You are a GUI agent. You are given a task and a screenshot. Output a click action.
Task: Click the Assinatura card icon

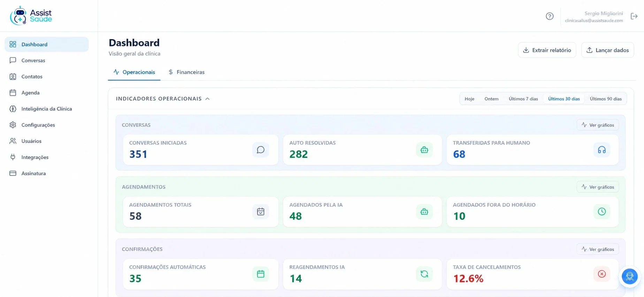(13, 173)
